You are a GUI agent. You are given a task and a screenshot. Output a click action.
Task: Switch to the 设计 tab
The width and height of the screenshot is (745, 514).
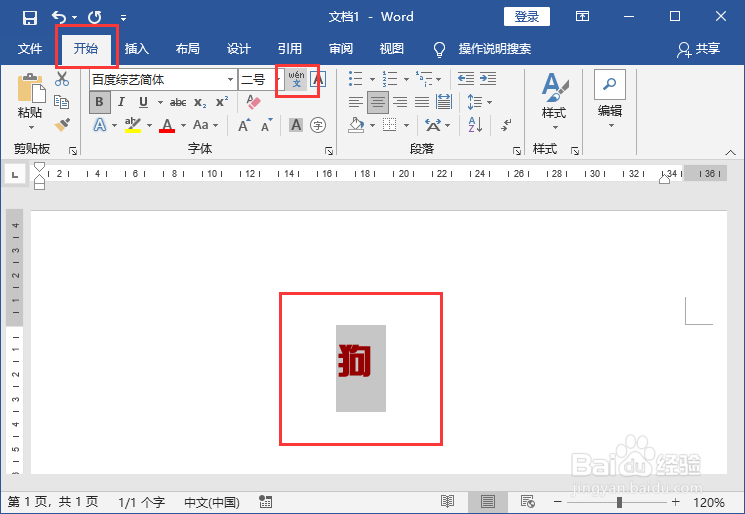[x=239, y=48]
